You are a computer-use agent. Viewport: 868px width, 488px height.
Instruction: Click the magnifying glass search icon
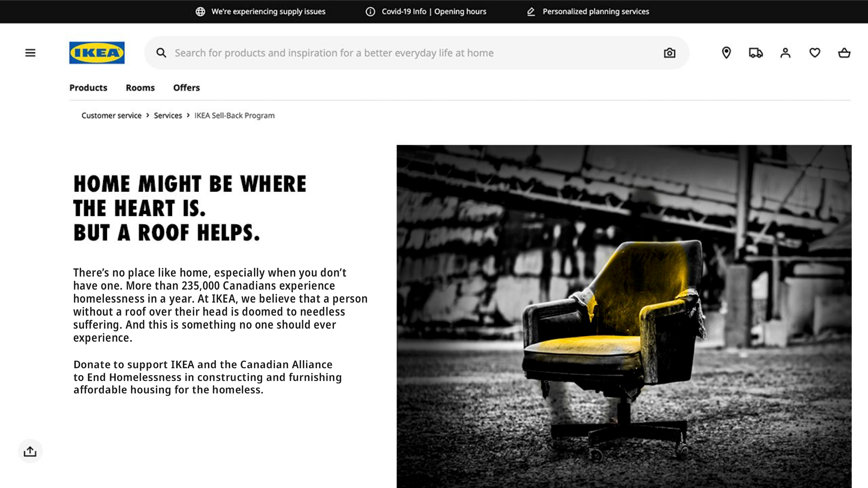click(x=161, y=53)
